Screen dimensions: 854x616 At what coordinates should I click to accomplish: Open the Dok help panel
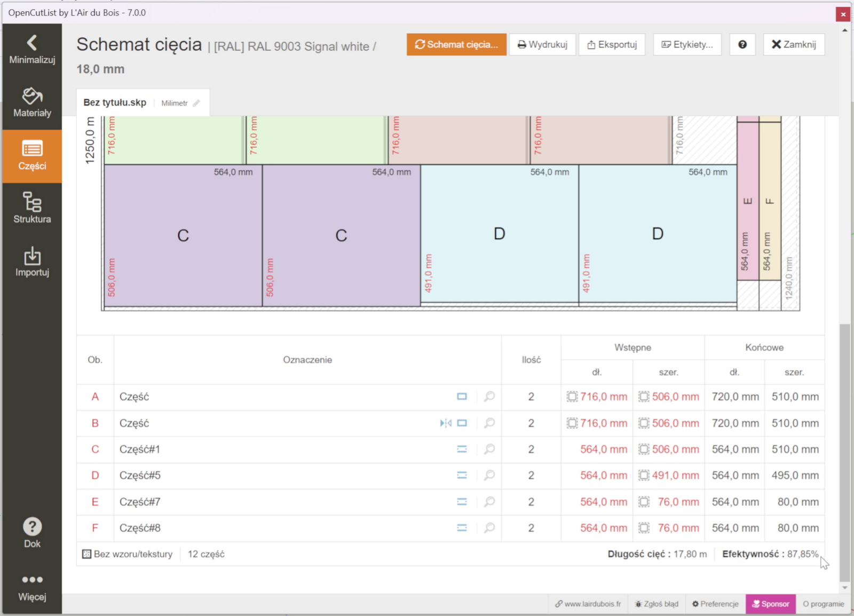tap(32, 533)
